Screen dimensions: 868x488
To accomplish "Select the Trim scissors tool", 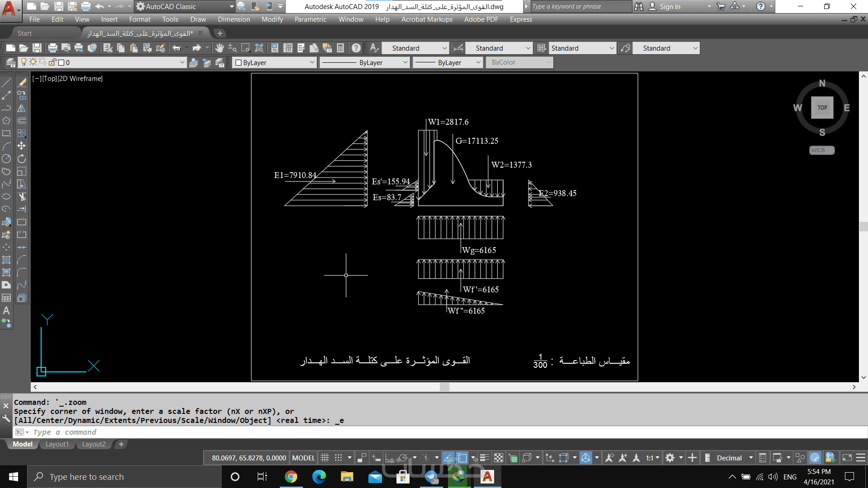I will (x=22, y=197).
